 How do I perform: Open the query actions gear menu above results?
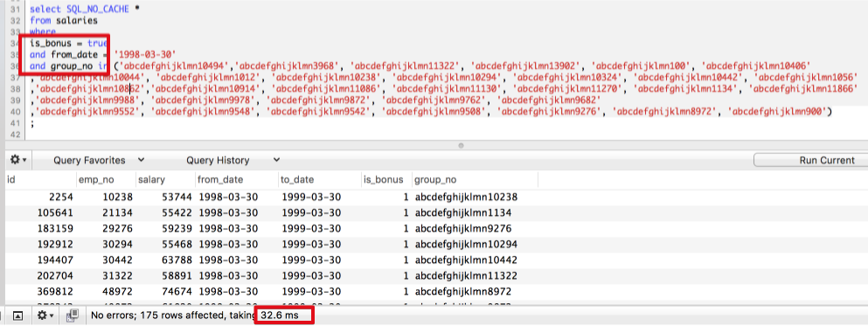pyautogui.click(x=18, y=159)
